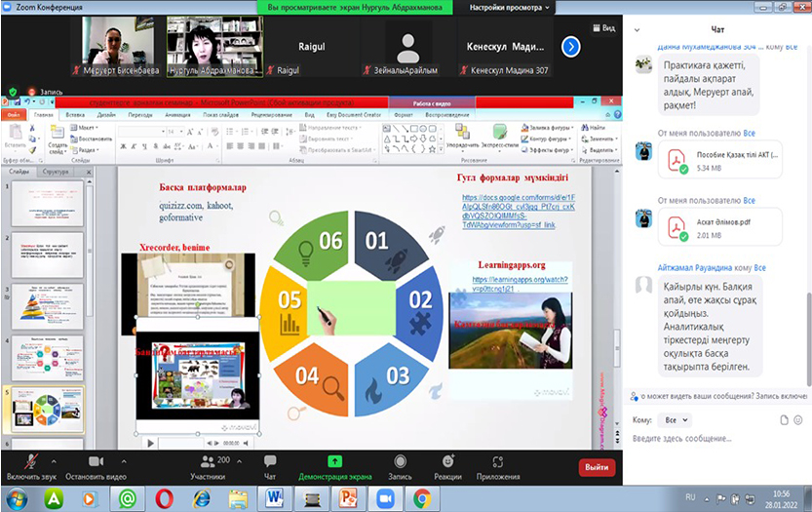Show next participants with blue arrow button
The height and width of the screenshot is (512, 812).
[x=571, y=46]
